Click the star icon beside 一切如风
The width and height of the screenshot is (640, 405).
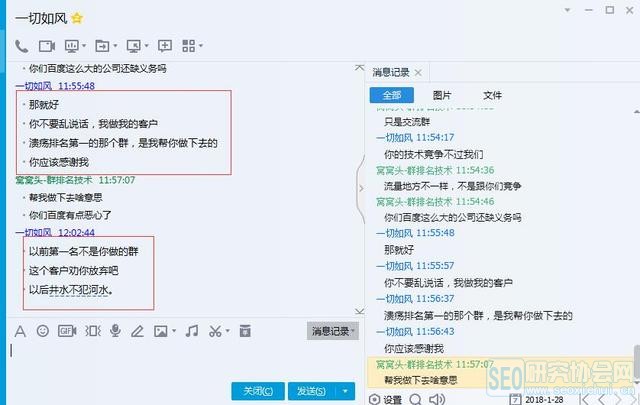click(x=77, y=18)
